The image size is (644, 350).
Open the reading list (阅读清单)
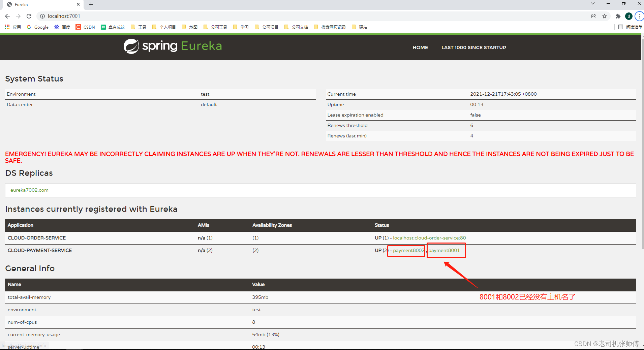(x=631, y=27)
